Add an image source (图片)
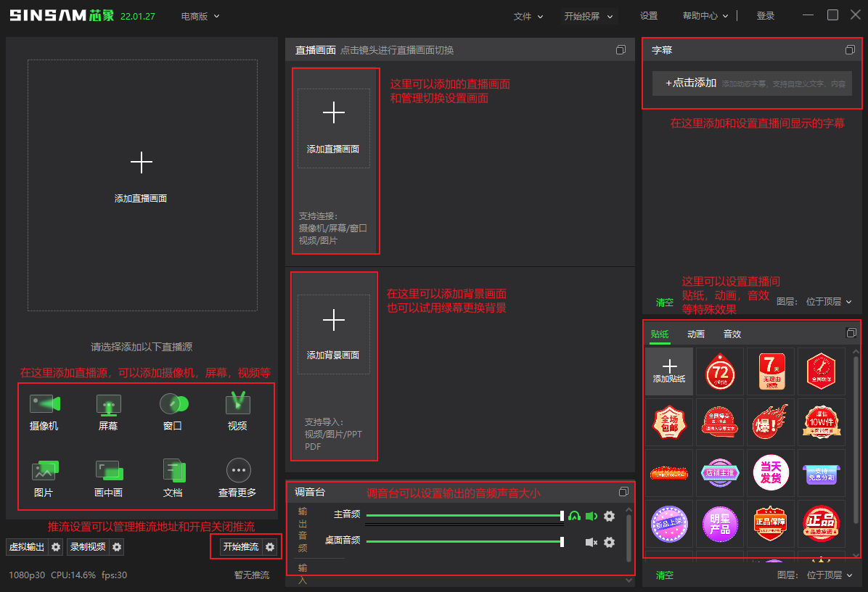The height and width of the screenshot is (592, 868). [x=44, y=479]
